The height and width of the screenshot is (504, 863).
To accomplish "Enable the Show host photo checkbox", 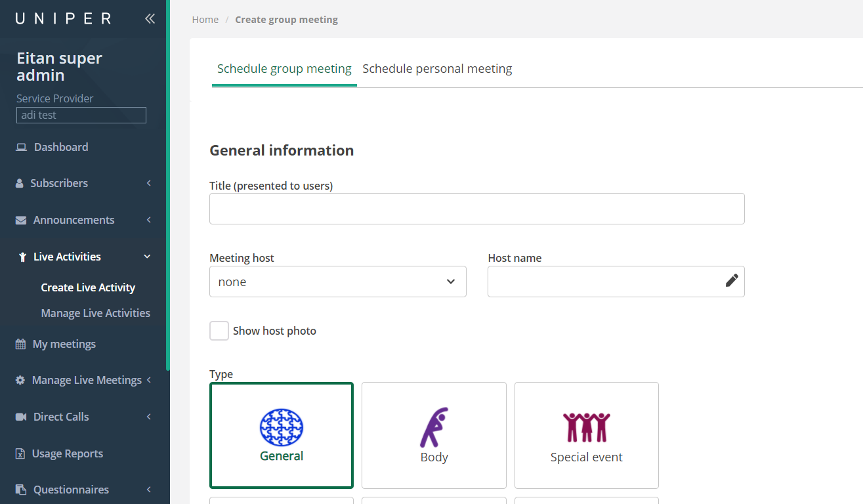I will tap(219, 331).
